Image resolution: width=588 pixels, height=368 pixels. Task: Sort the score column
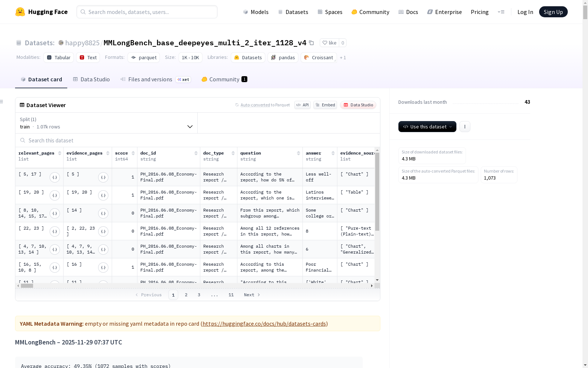click(133, 153)
